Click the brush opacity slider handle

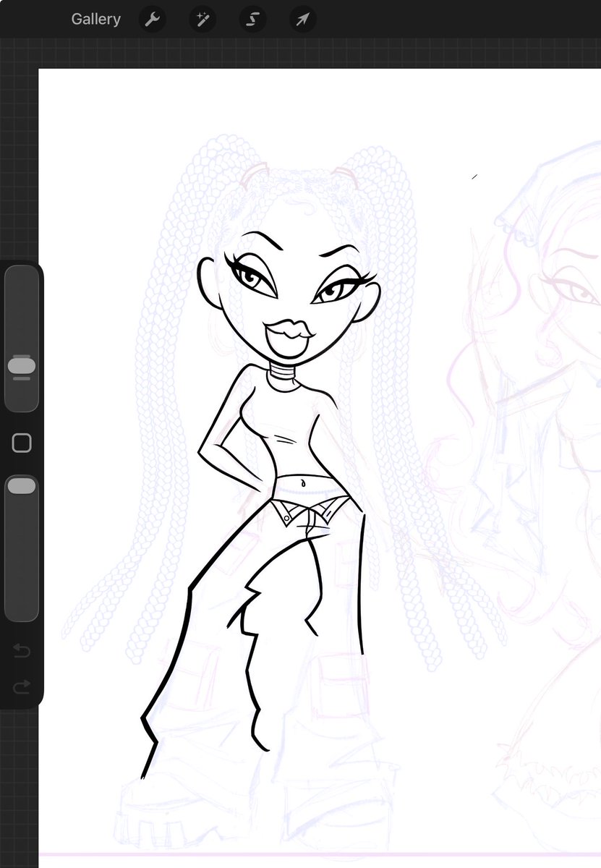[x=22, y=486]
